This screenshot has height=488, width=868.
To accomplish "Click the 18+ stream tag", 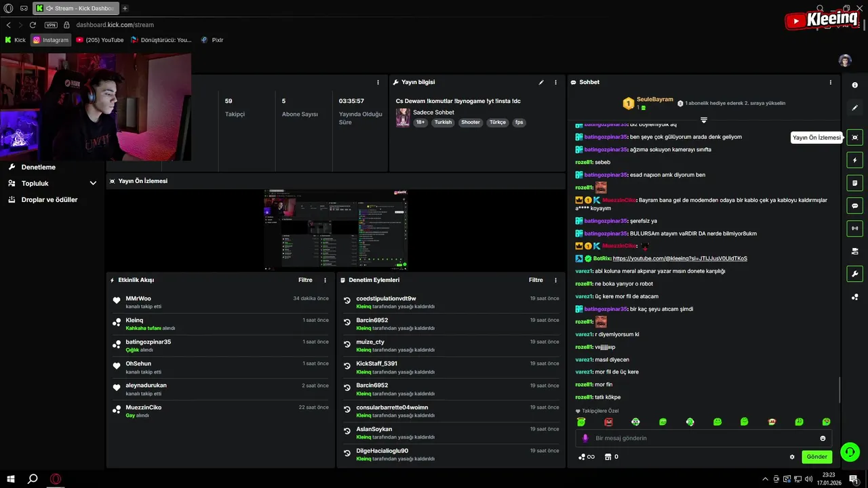I will pos(420,123).
